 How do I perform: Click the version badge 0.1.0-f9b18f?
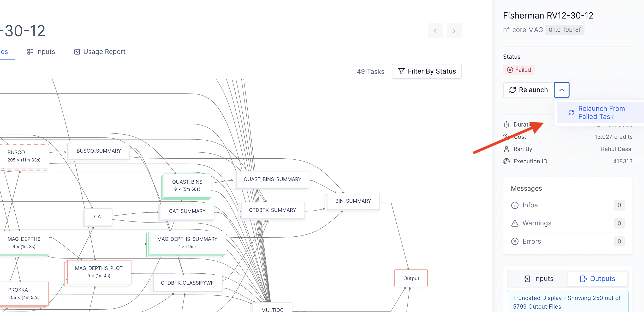coord(565,30)
